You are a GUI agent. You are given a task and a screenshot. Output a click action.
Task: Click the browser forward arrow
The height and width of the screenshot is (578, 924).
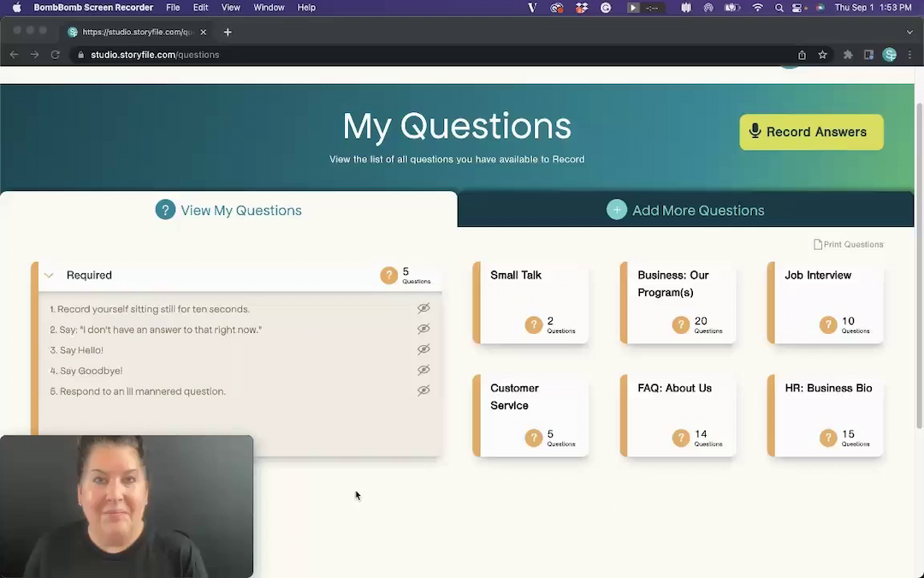coord(35,54)
